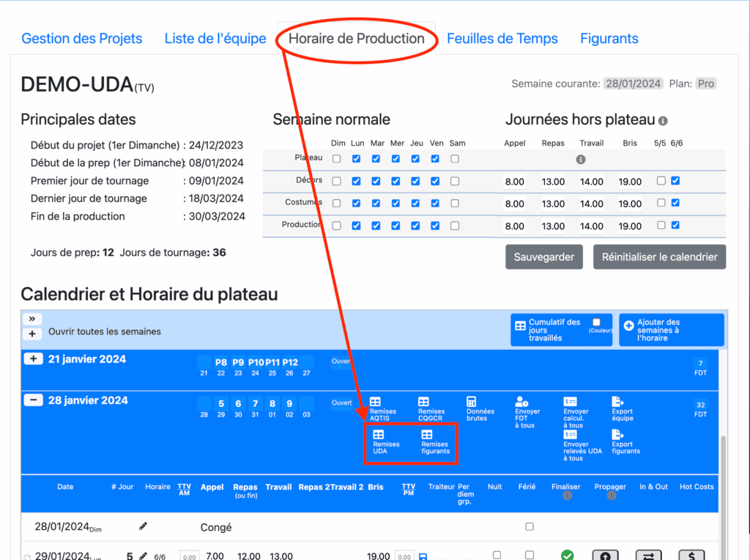
Task: Open Données brutes calculator icon
Action: [472, 403]
